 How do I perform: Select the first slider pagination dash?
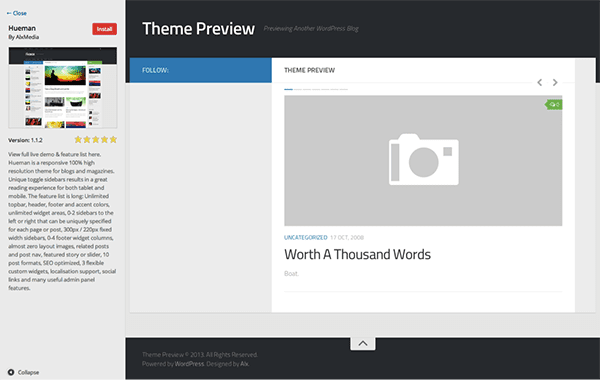(x=288, y=89)
